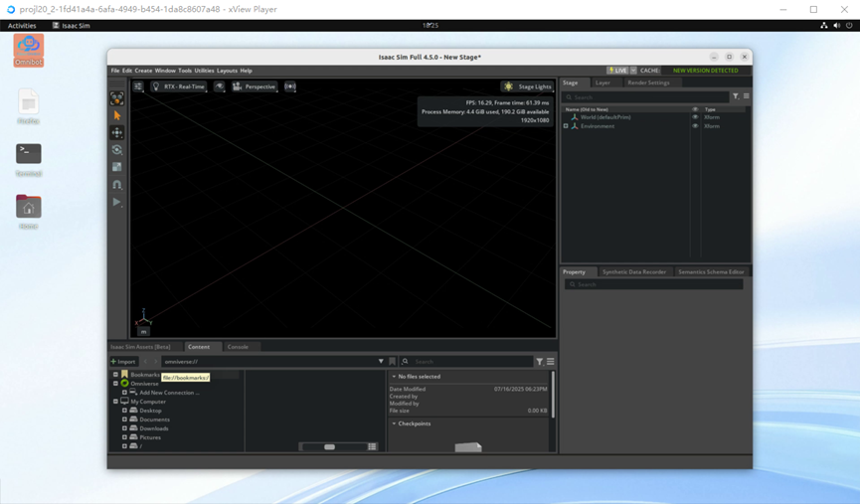Image resolution: width=860 pixels, height=504 pixels.
Task: Click the Content browser search field
Action: [467, 362]
